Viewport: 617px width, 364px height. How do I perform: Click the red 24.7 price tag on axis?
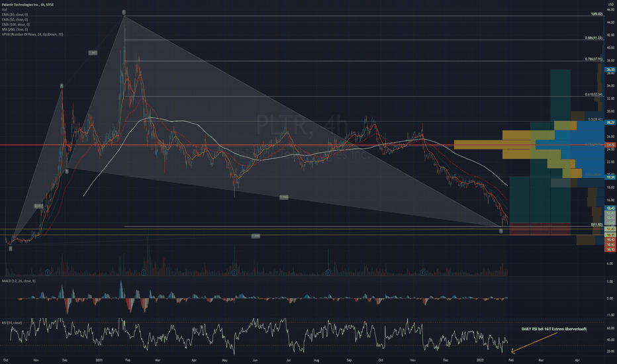(x=610, y=145)
